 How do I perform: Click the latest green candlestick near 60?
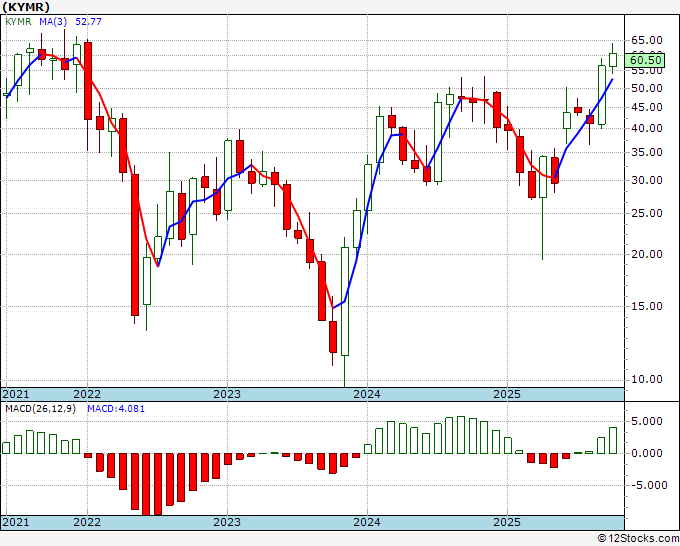pos(613,60)
